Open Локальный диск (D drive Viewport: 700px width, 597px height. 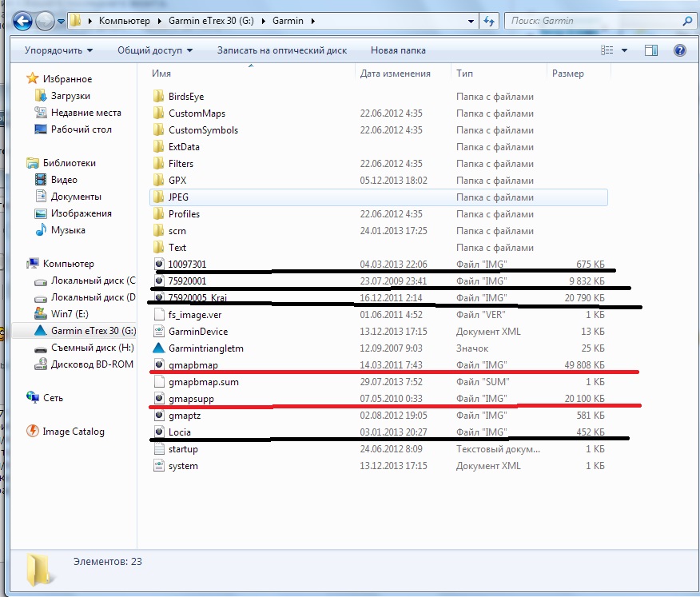coord(85,297)
